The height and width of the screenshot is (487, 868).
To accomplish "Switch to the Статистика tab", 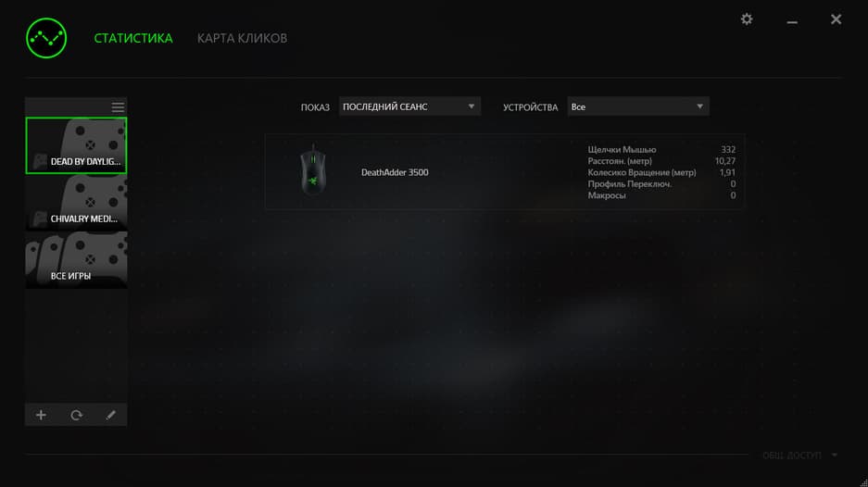I will pos(133,38).
